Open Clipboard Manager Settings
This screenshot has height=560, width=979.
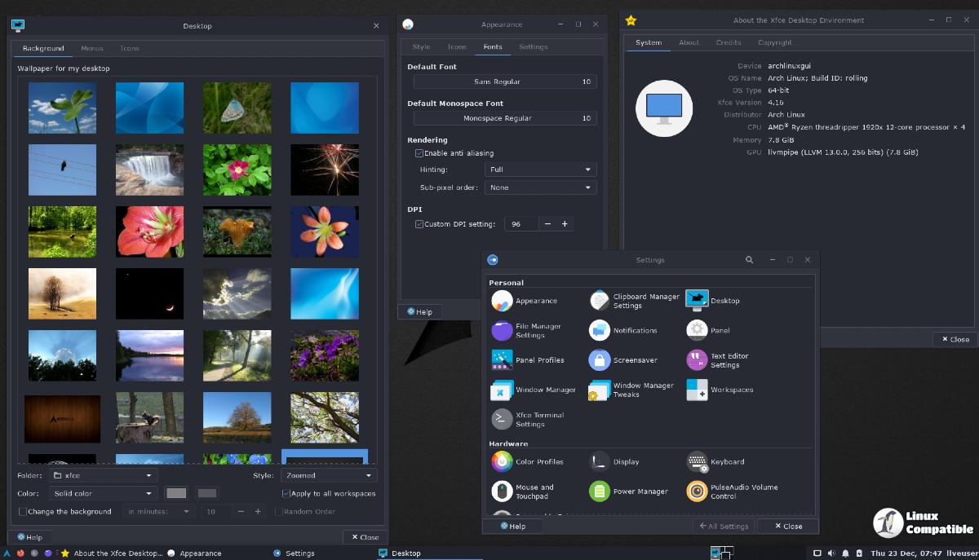tap(600, 301)
